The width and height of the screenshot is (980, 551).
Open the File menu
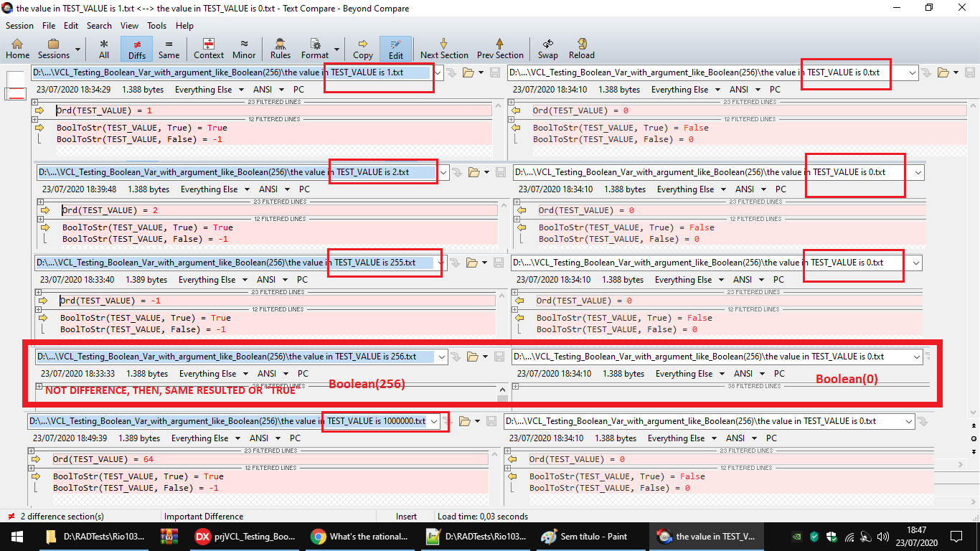point(49,25)
